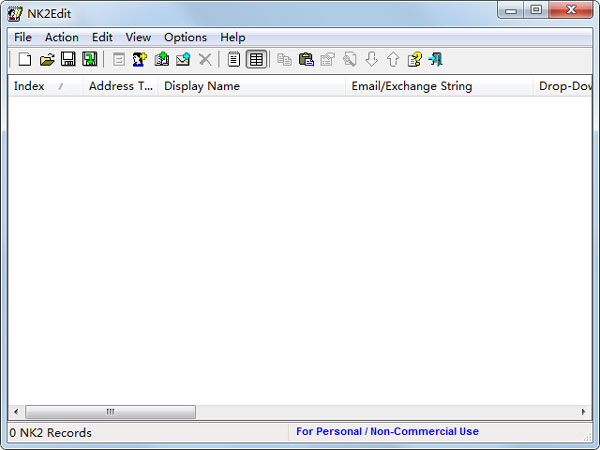Screen dimensions: 600x450
Task: Click the green Save As icon
Action: [x=89, y=60]
